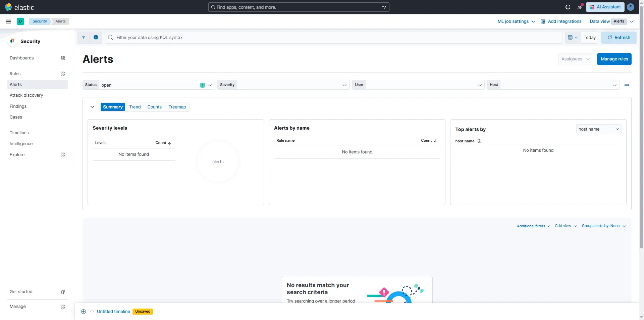
Task: Switch to the Trend tab
Action: (135, 107)
